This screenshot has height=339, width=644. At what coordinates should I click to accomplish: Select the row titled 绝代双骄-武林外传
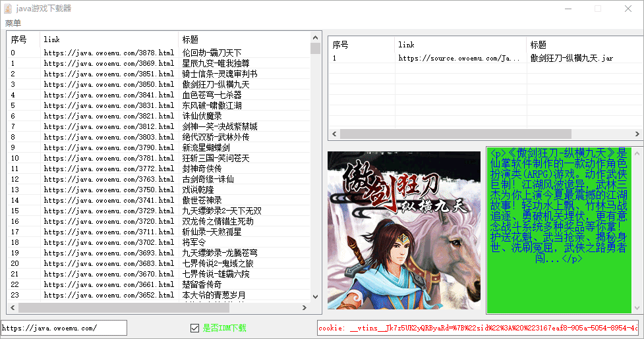[159, 137]
